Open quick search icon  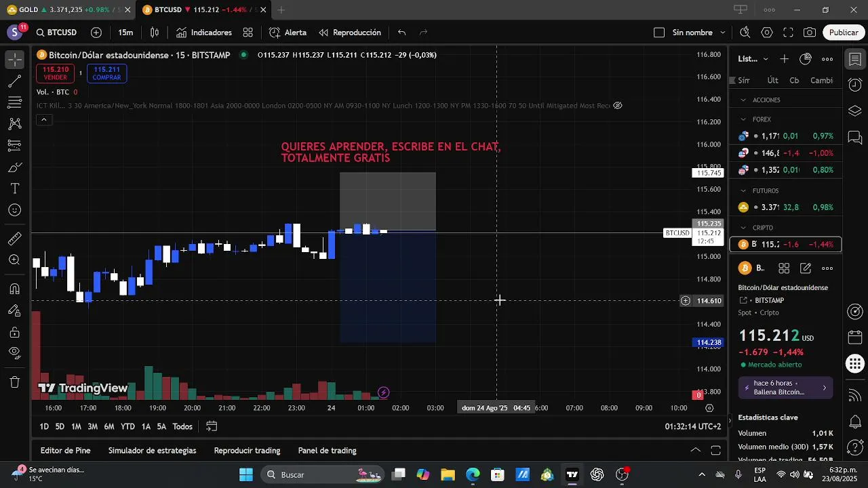point(745,33)
